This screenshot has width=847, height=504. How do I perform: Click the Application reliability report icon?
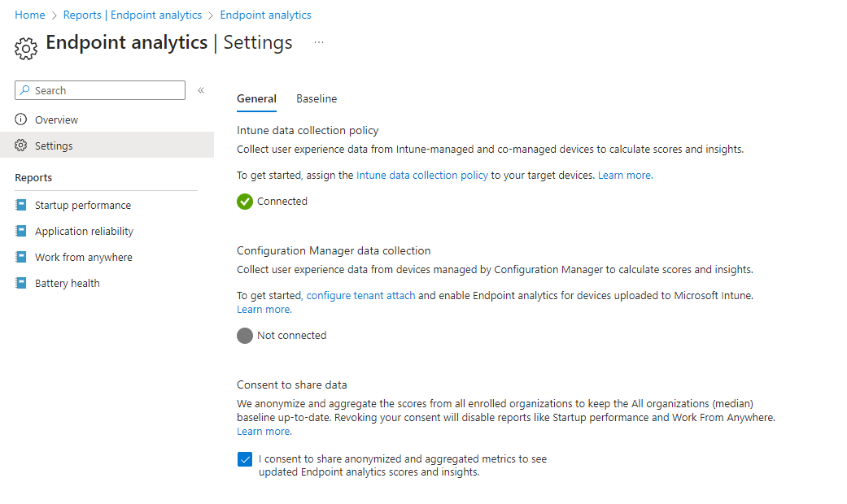(x=21, y=232)
